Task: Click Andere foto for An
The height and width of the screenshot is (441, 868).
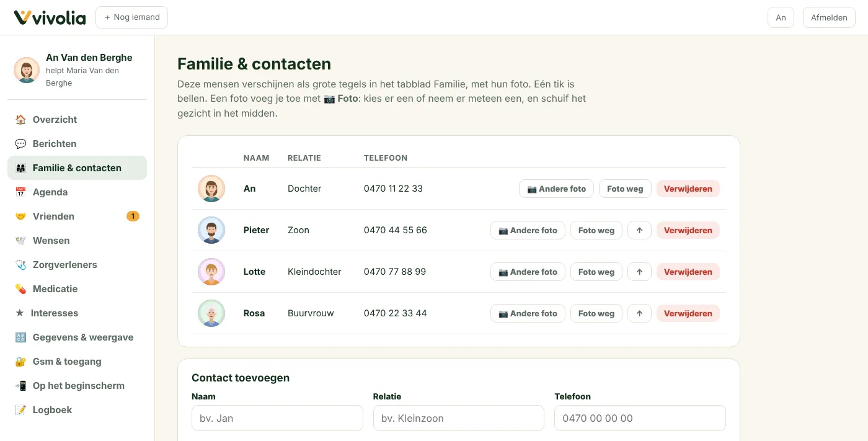Action: [x=556, y=189]
